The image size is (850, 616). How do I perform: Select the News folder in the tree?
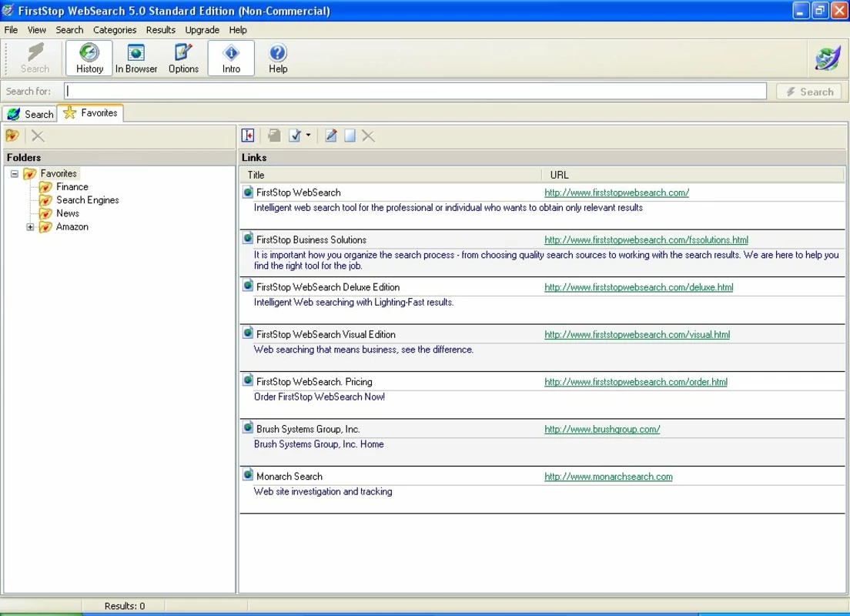68,213
